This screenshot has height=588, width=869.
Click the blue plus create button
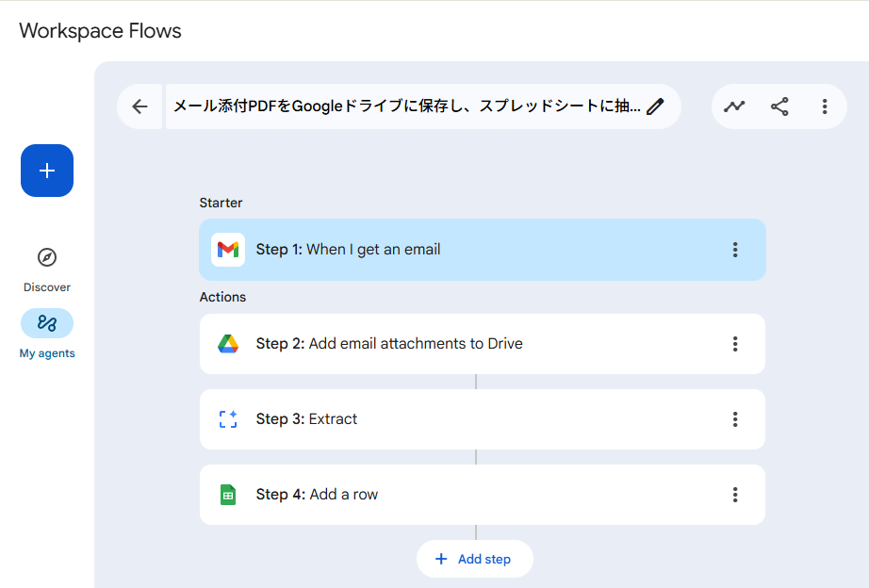pos(47,171)
